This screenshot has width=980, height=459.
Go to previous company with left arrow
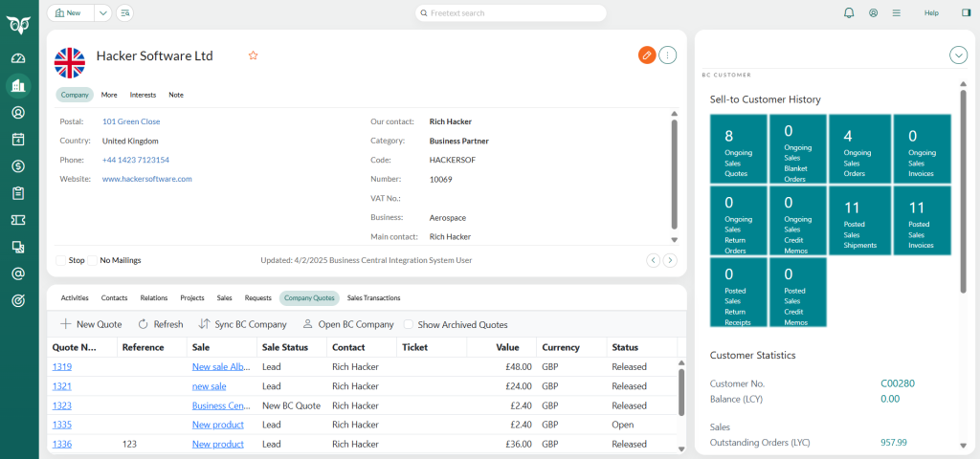[x=653, y=260]
